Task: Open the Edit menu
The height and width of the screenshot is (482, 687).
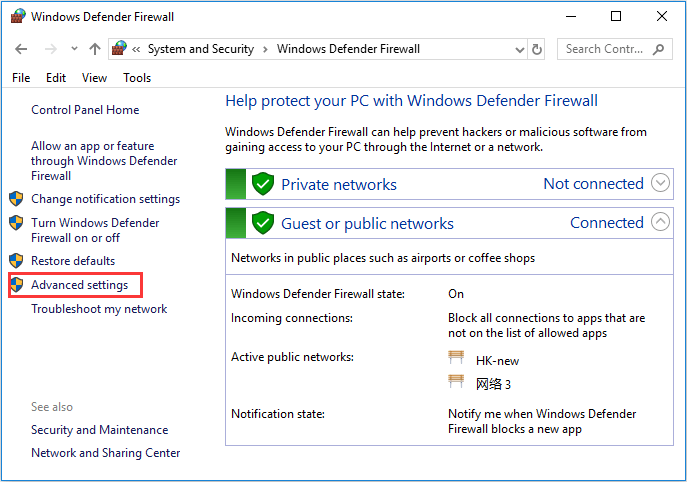Action: point(56,78)
